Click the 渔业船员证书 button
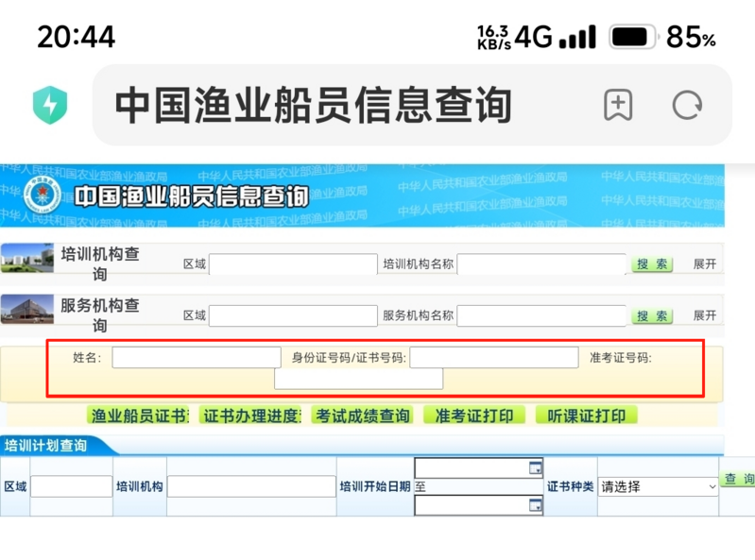This screenshot has width=755, height=560. (138, 416)
